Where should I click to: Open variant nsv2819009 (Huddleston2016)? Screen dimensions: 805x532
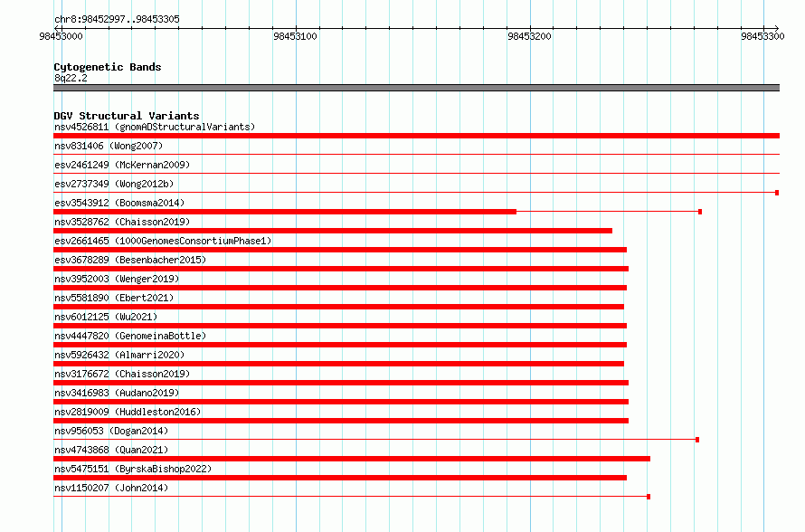click(x=128, y=412)
